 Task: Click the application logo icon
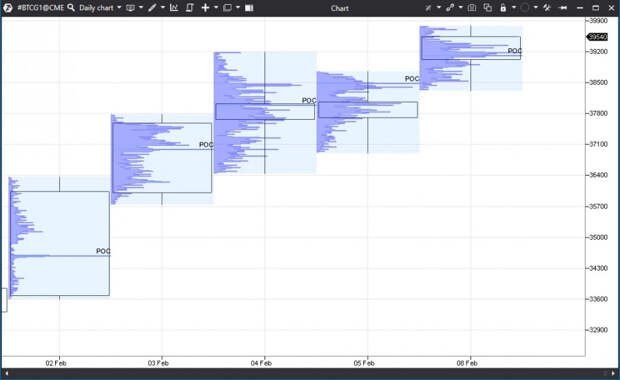[8, 8]
